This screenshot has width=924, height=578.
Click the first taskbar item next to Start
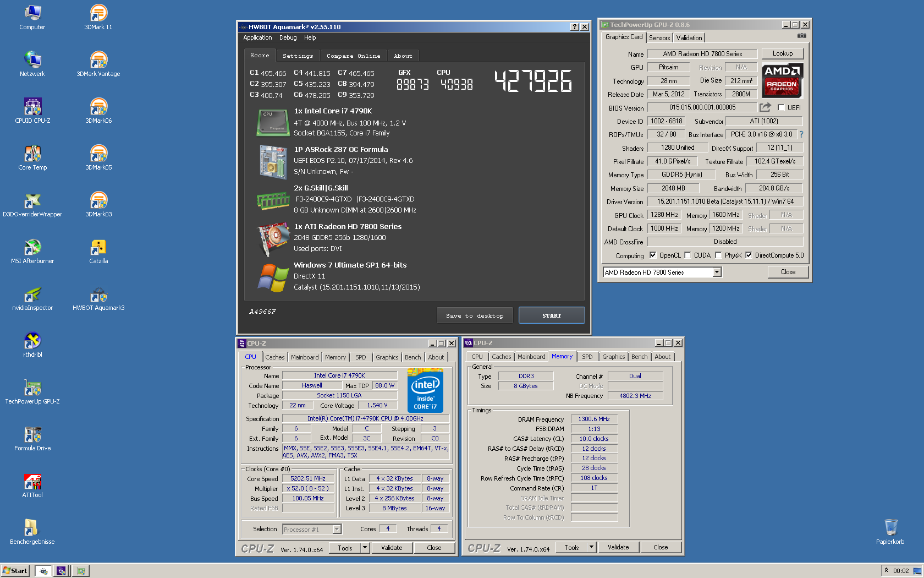[x=43, y=571]
